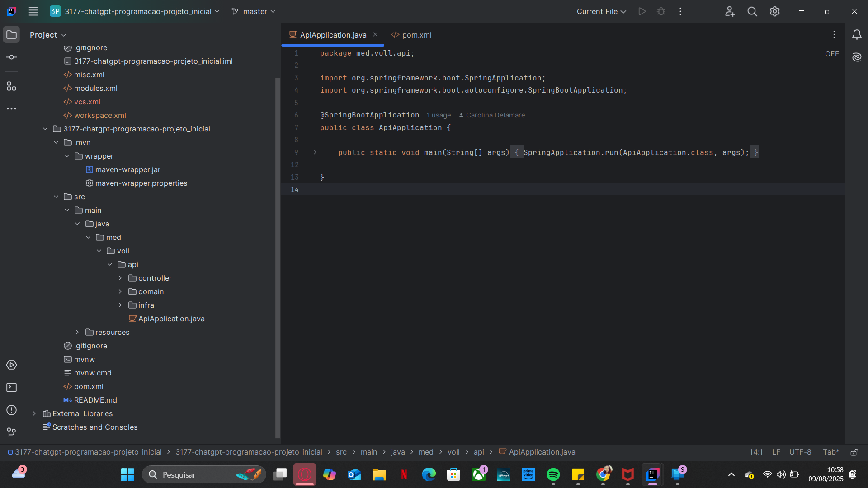Open File Explorer from taskbar

click(x=379, y=474)
